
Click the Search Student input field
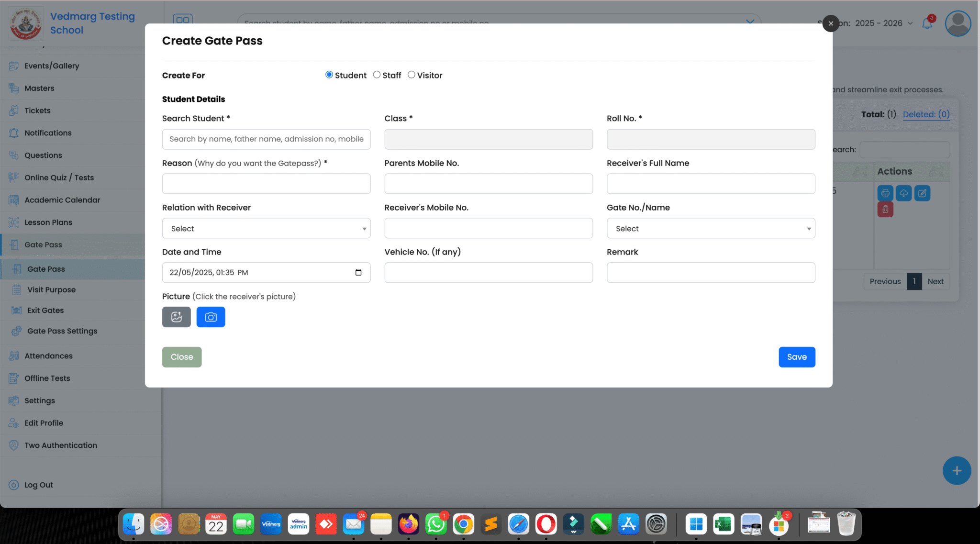point(266,139)
